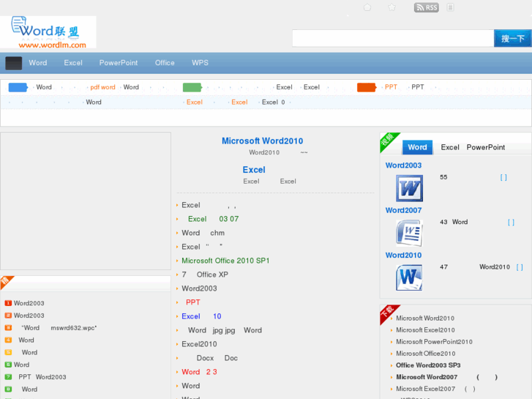Download Microsoft Excel2010 from download list
532x399 pixels.
point(425,330)
